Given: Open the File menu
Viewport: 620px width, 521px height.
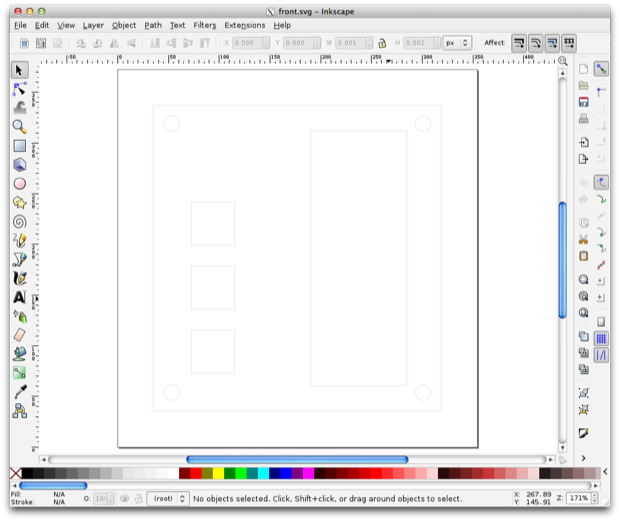Looking at the screenshot, I should [x=20, y=25].
